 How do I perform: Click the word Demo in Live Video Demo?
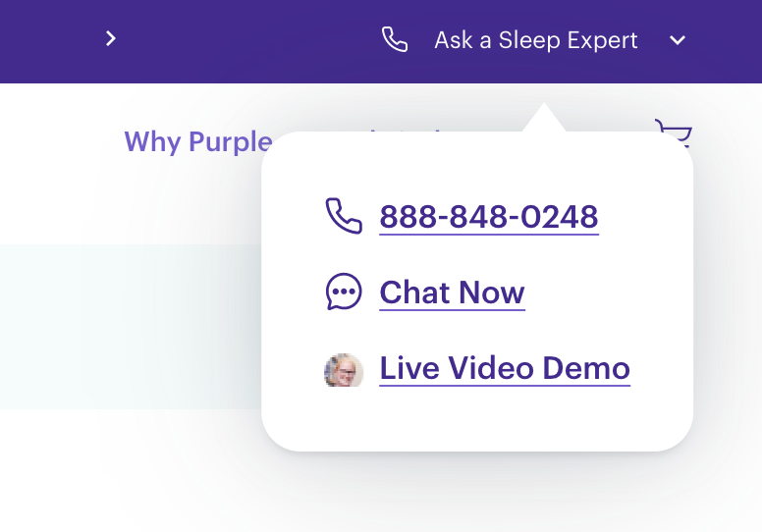coord(586,368)
